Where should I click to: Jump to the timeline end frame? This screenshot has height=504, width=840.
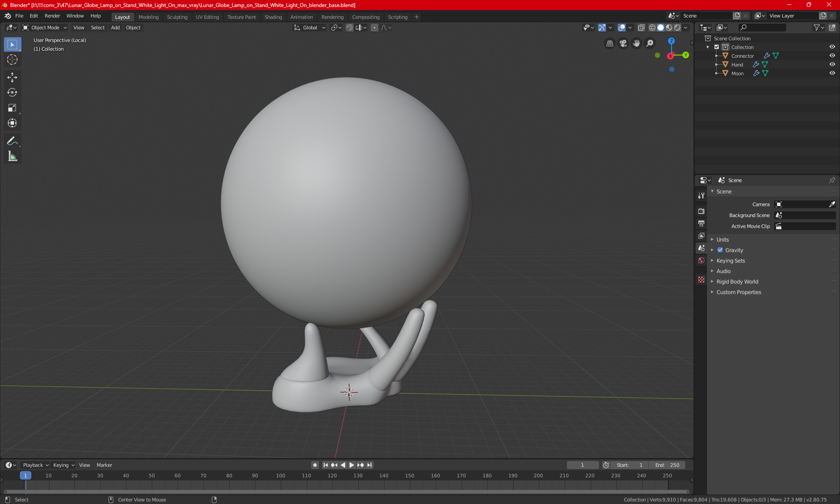(x=370, y=465)
